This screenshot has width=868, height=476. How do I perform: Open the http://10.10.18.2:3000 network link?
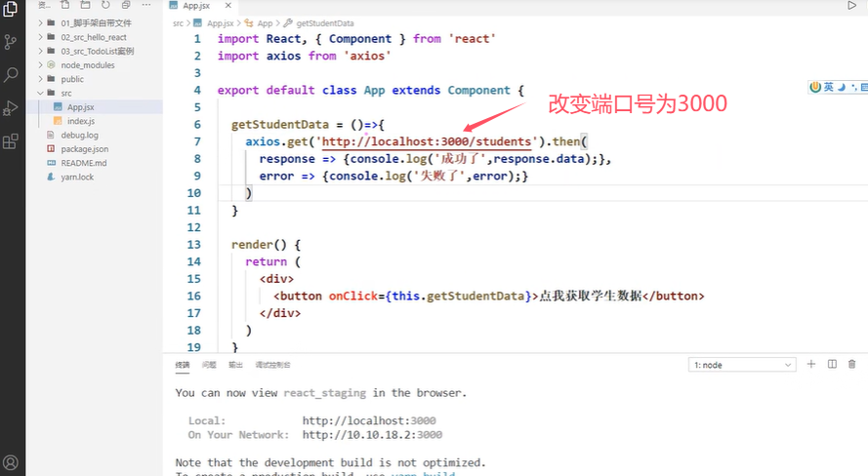[x=372, y=434]
